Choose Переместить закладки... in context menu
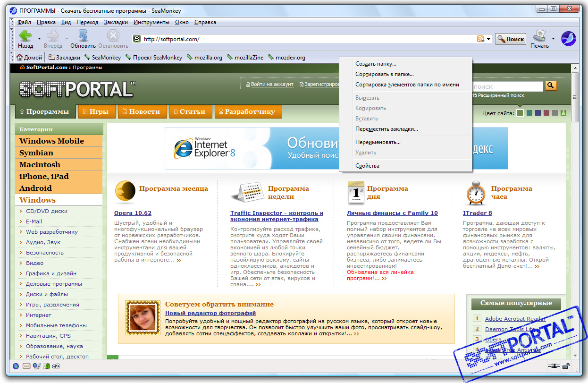 (405, 129)
